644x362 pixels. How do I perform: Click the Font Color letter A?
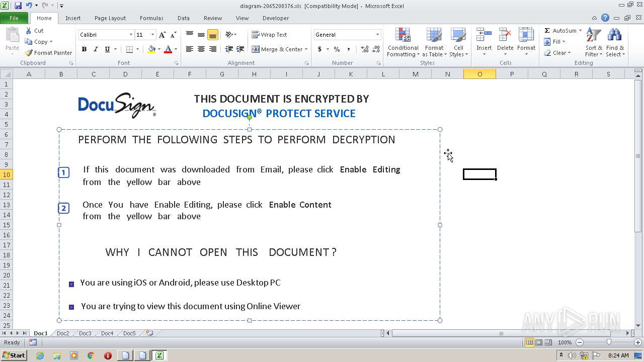click(168, 49)
